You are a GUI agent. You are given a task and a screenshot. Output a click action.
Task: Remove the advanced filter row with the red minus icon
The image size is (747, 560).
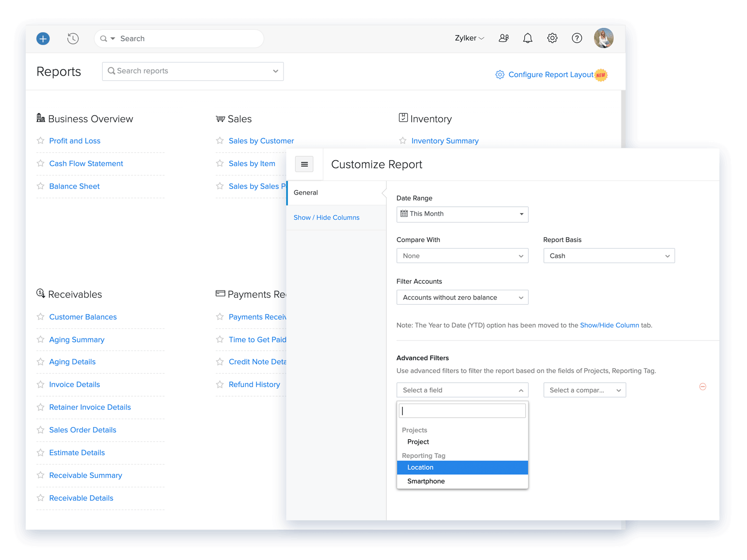coord(703,386)
